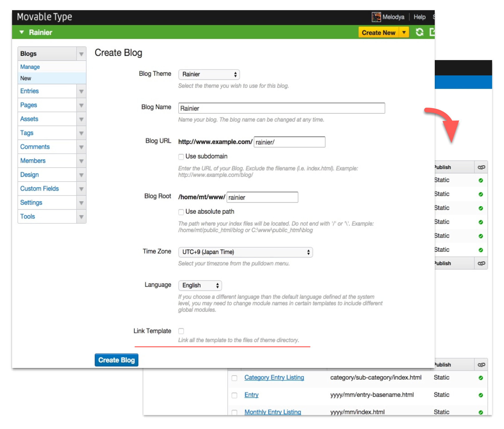Click Melodya user avatar icon
Screen dimensions: 504x429
(x=376, y=17)
